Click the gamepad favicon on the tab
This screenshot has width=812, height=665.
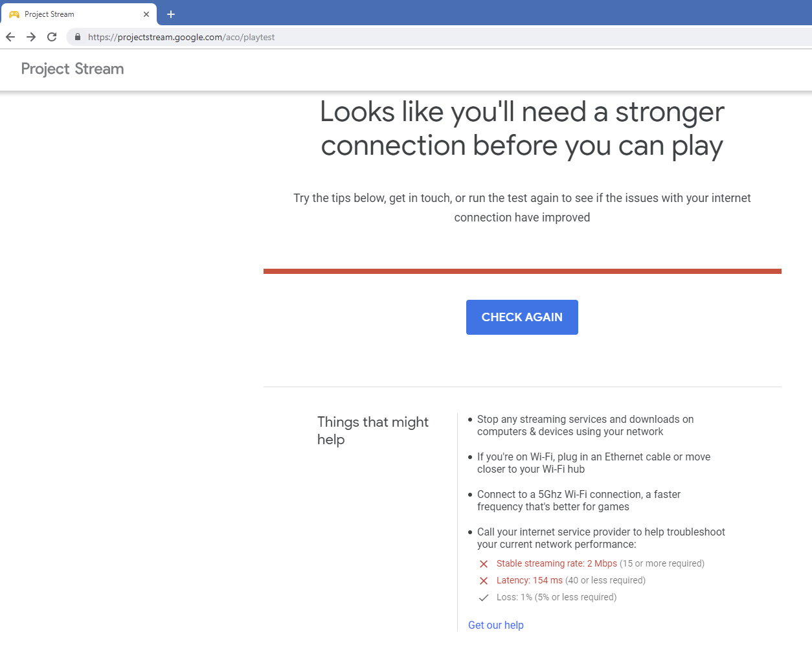pos(14,14)
